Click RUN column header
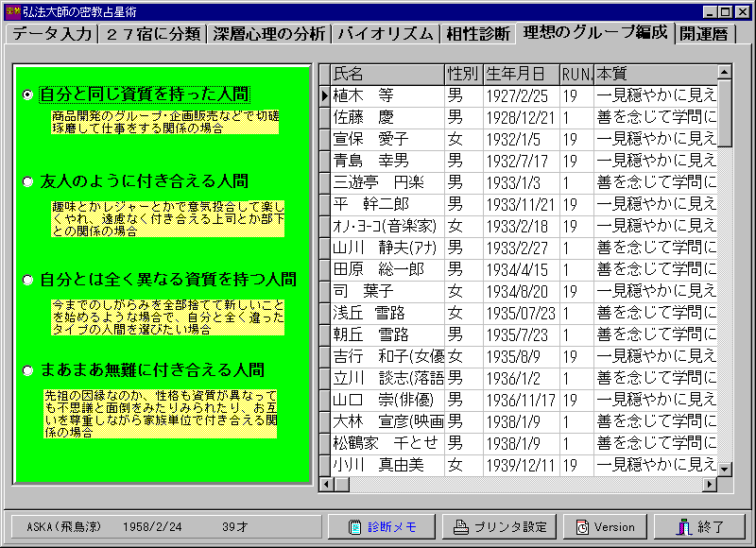The height and width of the screenshot is (548, 756). point(576,75)
